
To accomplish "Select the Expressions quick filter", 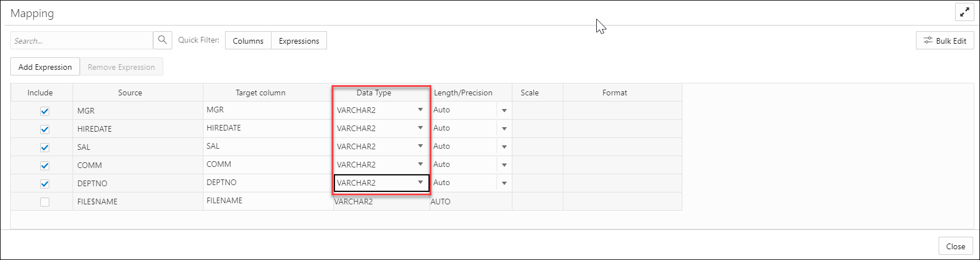I will click(x=299, y=41).
